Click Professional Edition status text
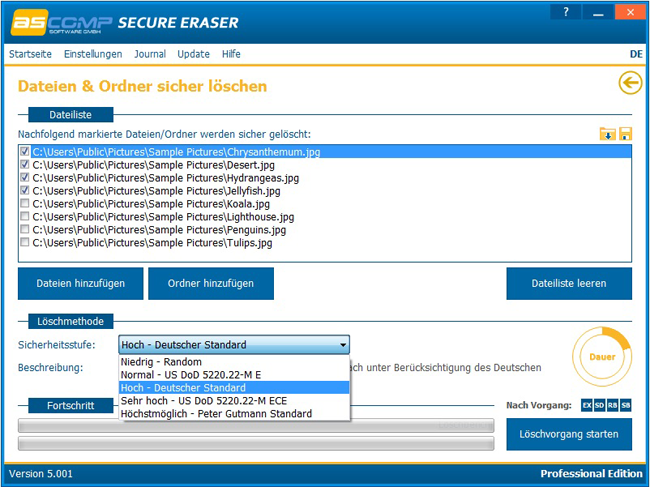Image resolution: width=650 pixels, height=487 pixels. point(592,474)
